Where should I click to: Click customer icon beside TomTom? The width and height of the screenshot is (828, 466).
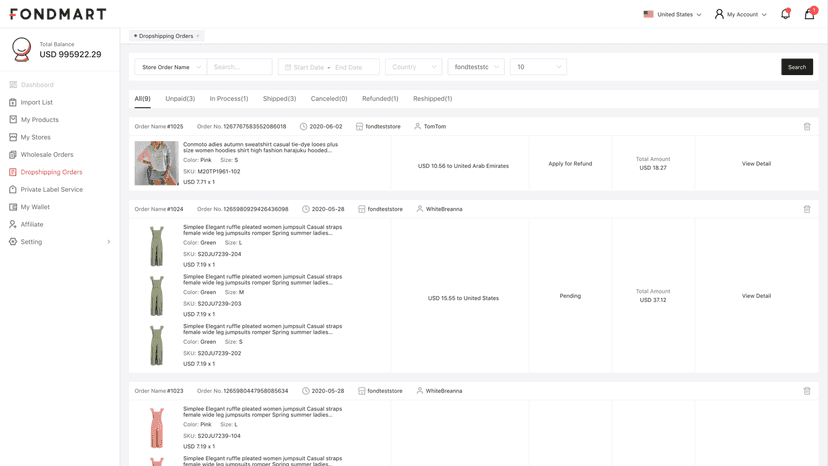click(418, 126)
